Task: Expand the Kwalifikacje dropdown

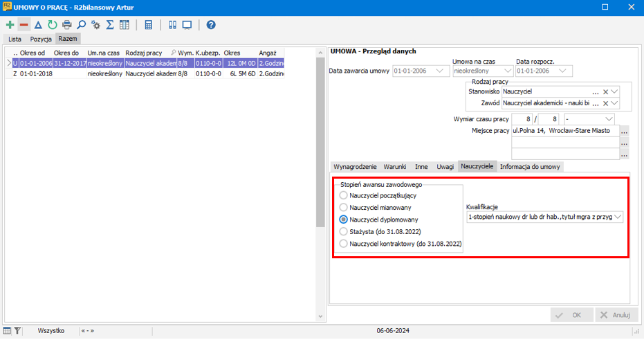Action: tap(617, 217)
